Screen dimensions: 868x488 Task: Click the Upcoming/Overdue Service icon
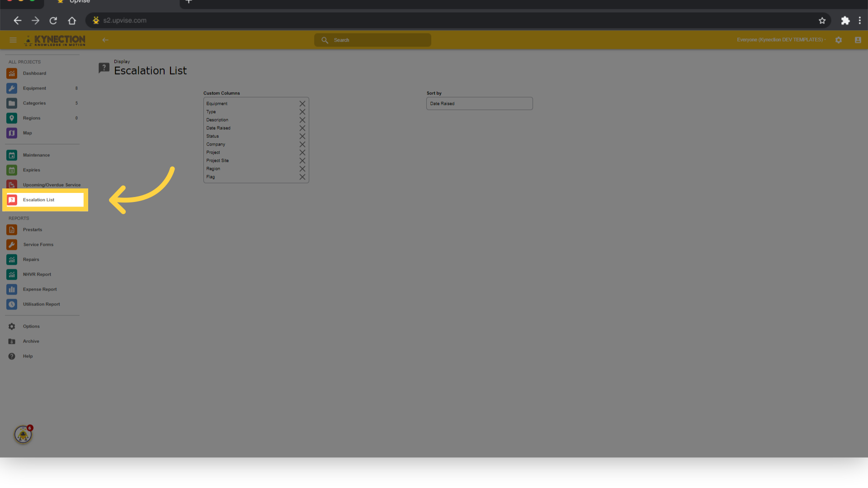pyautogui.click(x=12, y=184)
